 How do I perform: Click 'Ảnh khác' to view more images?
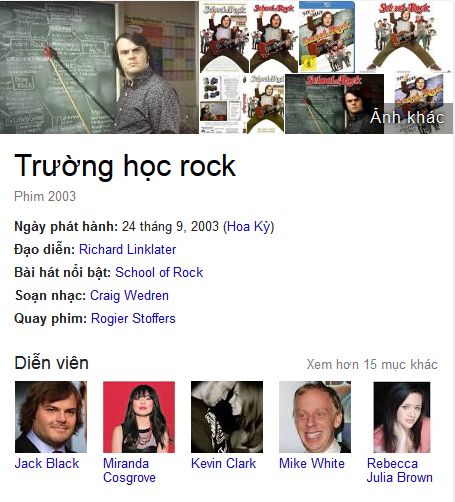(407, 118)
